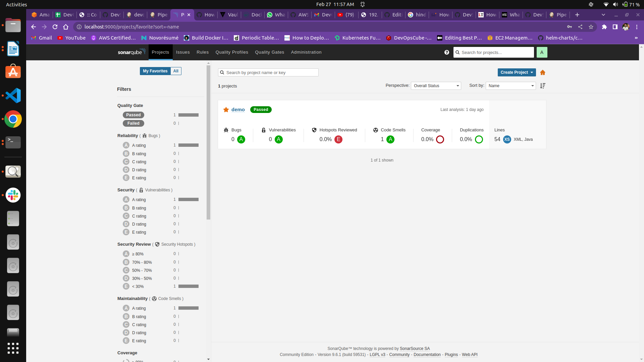Screen dimensions: 644x362
Task: Filter by Passed quality gate
Action: pos(133,115)
